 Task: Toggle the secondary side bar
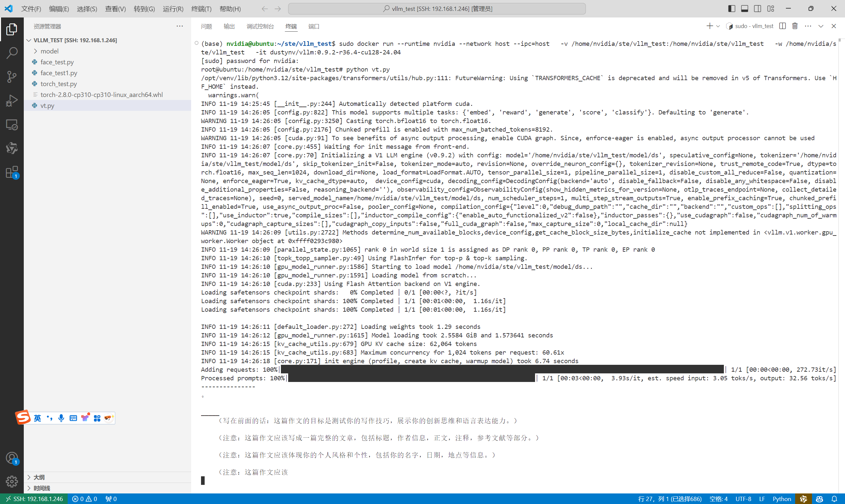pyautogui.click(x=757, y=9)
